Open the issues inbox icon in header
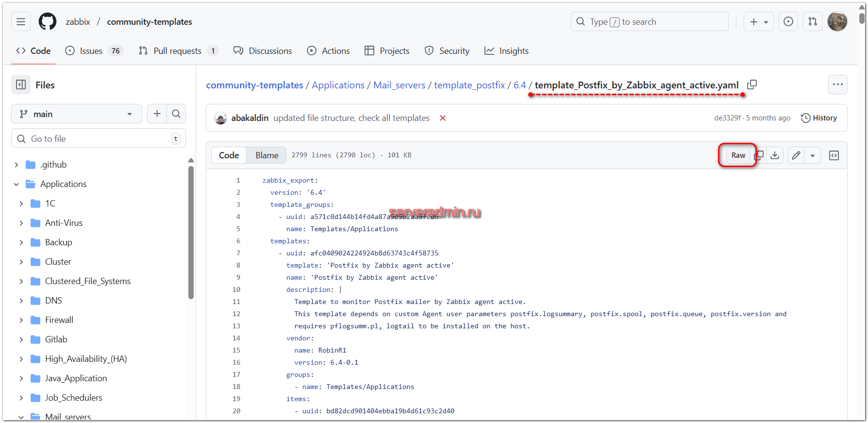This screenshot has height=423, width=868. coord(788,22)
